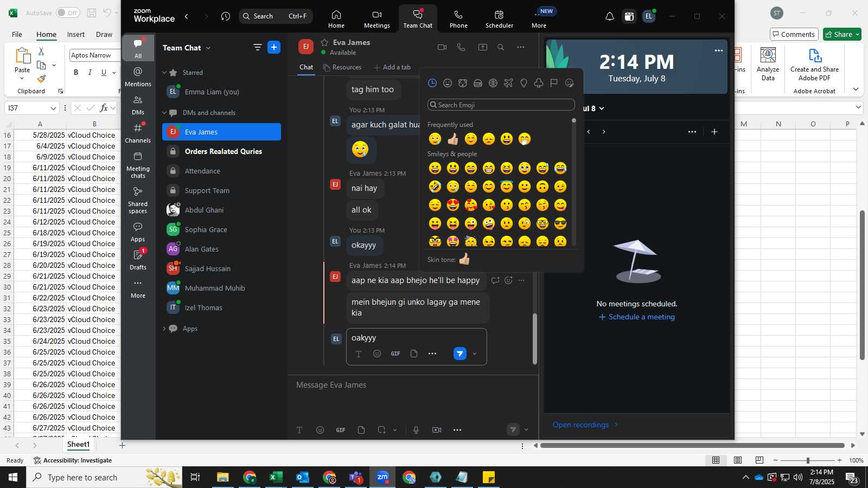
Task: Click Excel zoom in plus button
Action: point(840,460)
